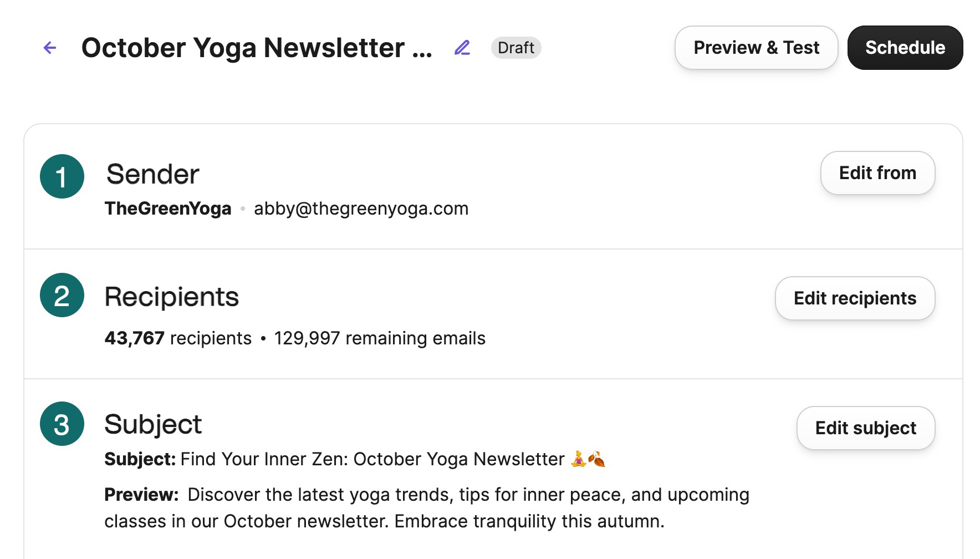980x559 pixels.
Task: Click the Edit subject button
Action: [865, 428]
